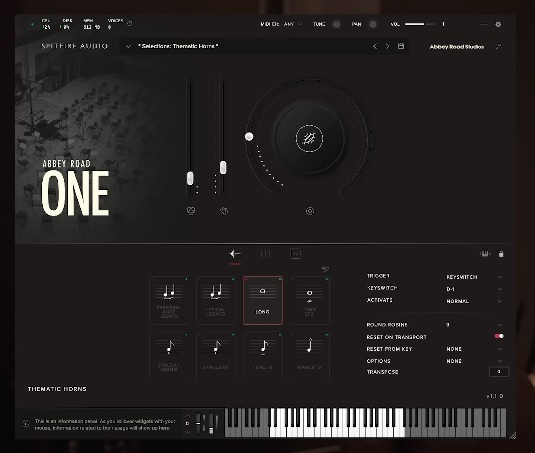
Task: Expand the preset browser chevron
Action: (x=128, y=46)
